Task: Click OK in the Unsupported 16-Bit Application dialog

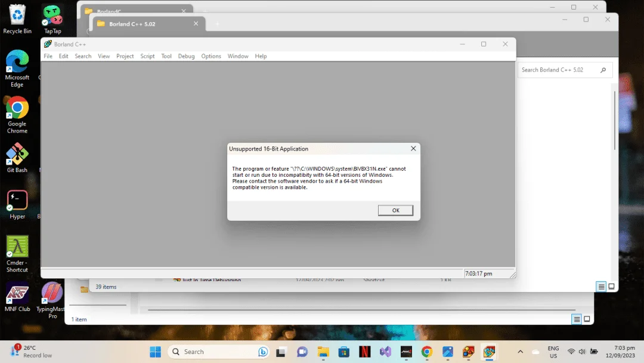Action: 395,210
